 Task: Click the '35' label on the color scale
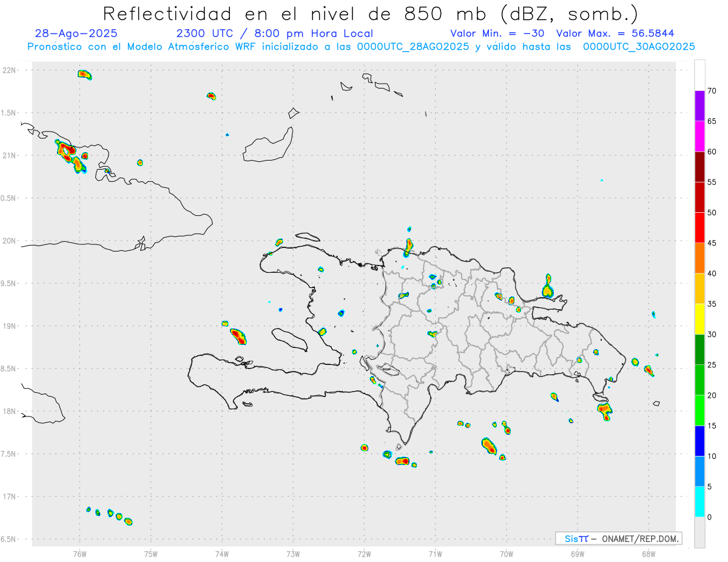pyautogui.click(x=712, y=304)
